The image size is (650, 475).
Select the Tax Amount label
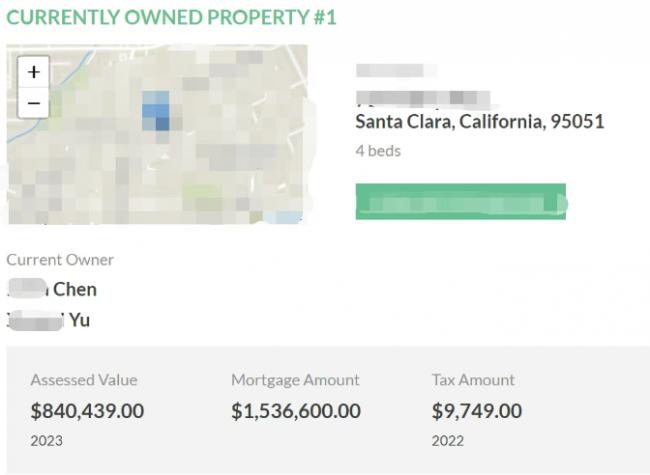coord(473,380)
